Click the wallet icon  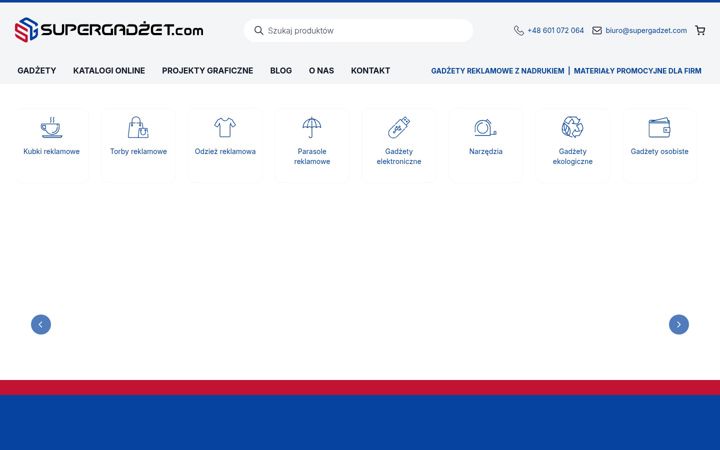point(659,128)
